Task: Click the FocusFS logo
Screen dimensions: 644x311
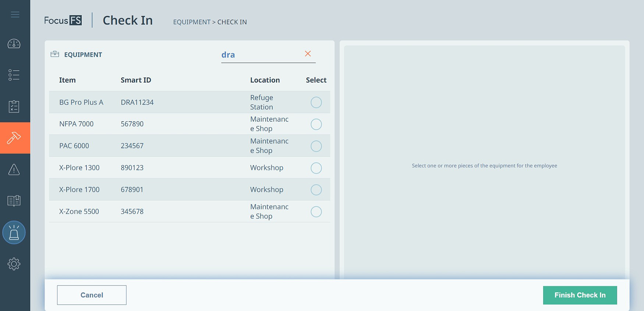Action: (63, 20)
